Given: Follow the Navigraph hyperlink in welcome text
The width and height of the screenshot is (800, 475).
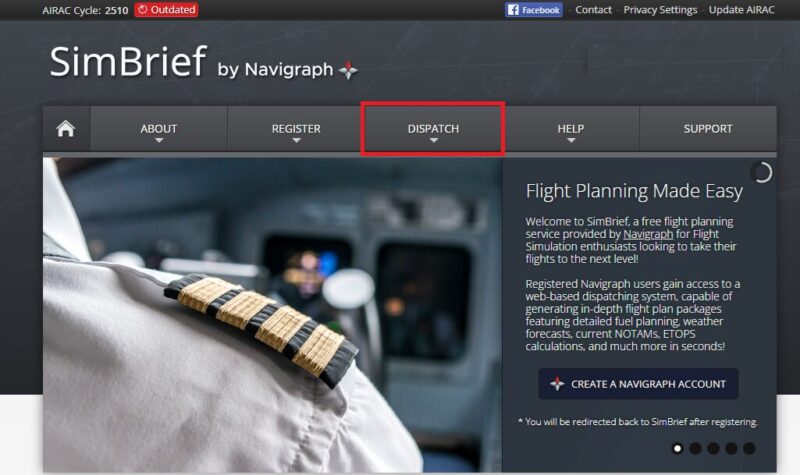Looking at the screenshot, I should click(648, 234).
